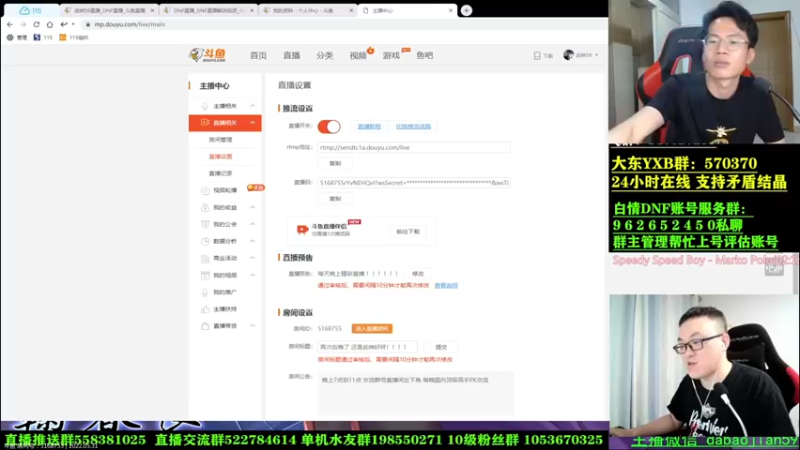Expand the 我的公会 section chevron
Image resolution: width=800 pixels, height=450 pixels.
(x=253, y=224)
